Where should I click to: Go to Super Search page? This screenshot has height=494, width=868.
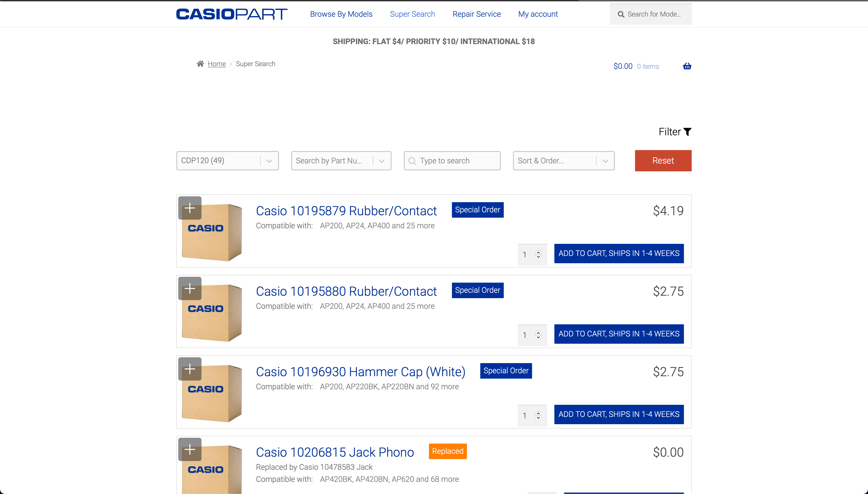coord(412,14)
